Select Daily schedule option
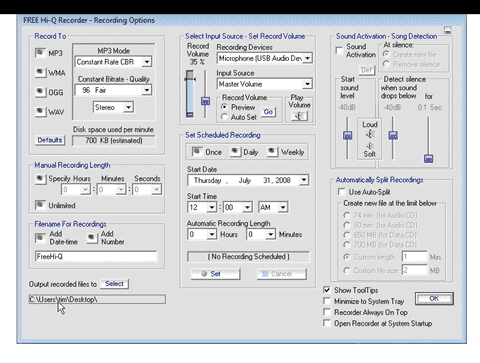Viewport: 480px width, 363px height. coord(235,152)
